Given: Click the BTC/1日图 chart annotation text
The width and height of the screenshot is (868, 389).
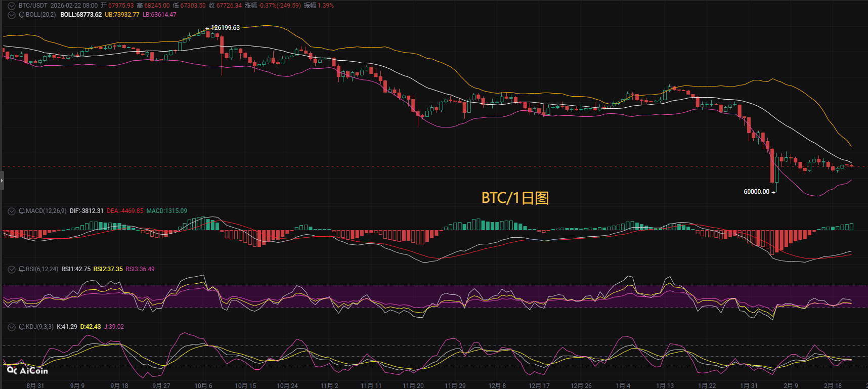Looking at the screenshot, I should [x=515, y=198].
